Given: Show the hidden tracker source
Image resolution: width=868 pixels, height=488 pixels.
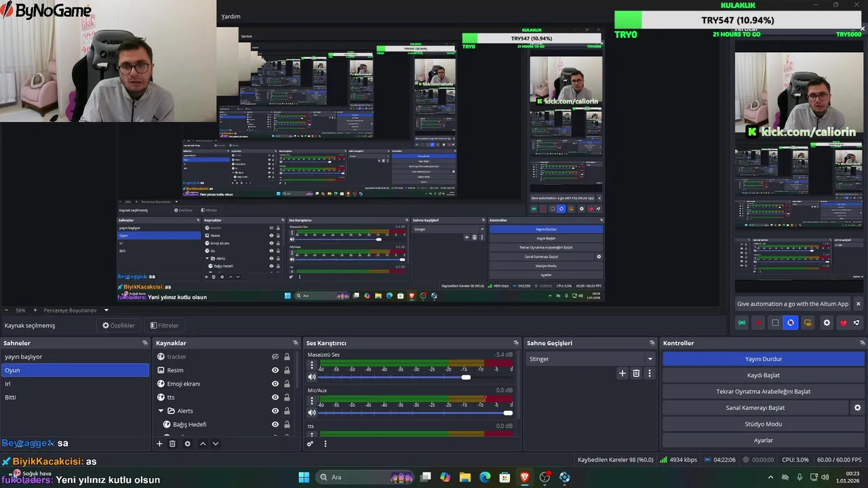Looking at the screenshot, I should click(275, 357).
